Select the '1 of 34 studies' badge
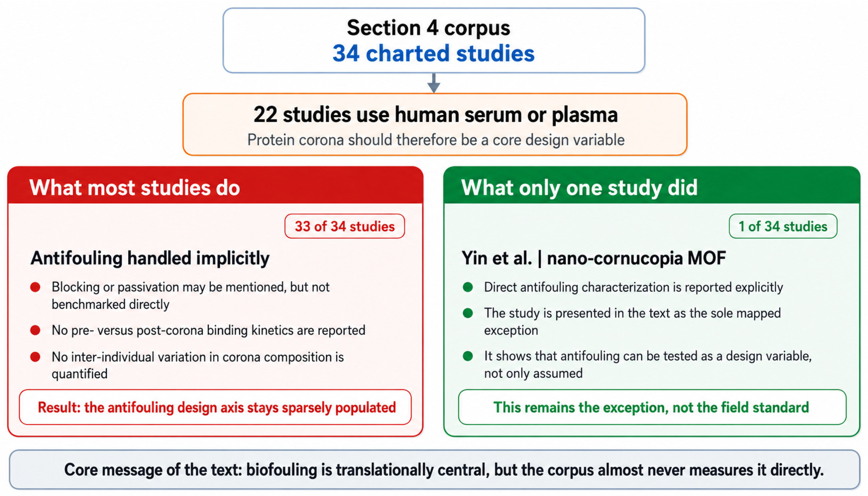Image resolution: width=868 pixels, height=496 pixels. 783,226
